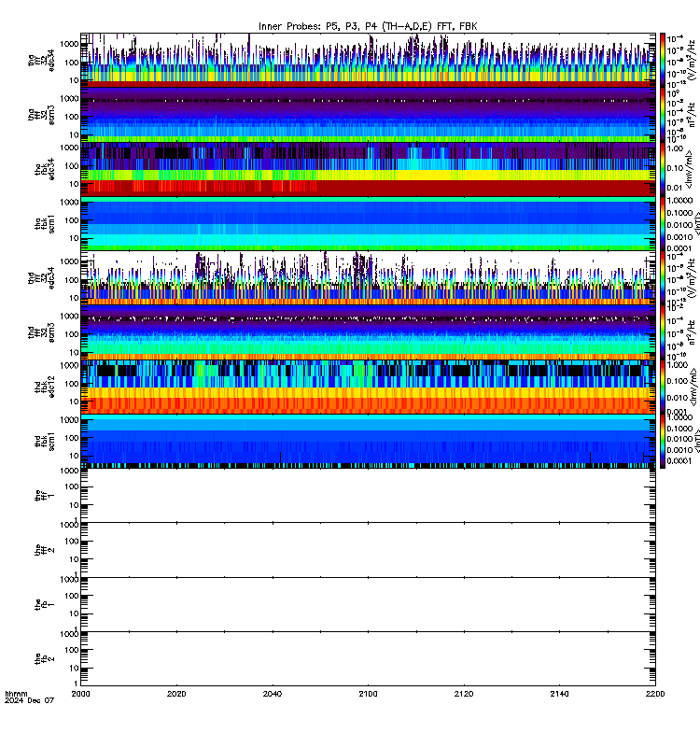Click the empty 'the fb 2' plot panel

pos(368,659)
